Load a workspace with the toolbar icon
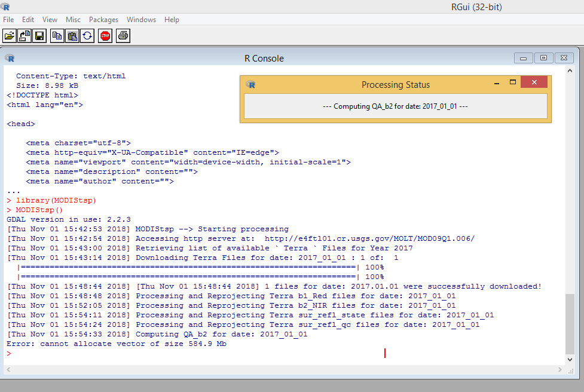 click(x=24, y=35)
